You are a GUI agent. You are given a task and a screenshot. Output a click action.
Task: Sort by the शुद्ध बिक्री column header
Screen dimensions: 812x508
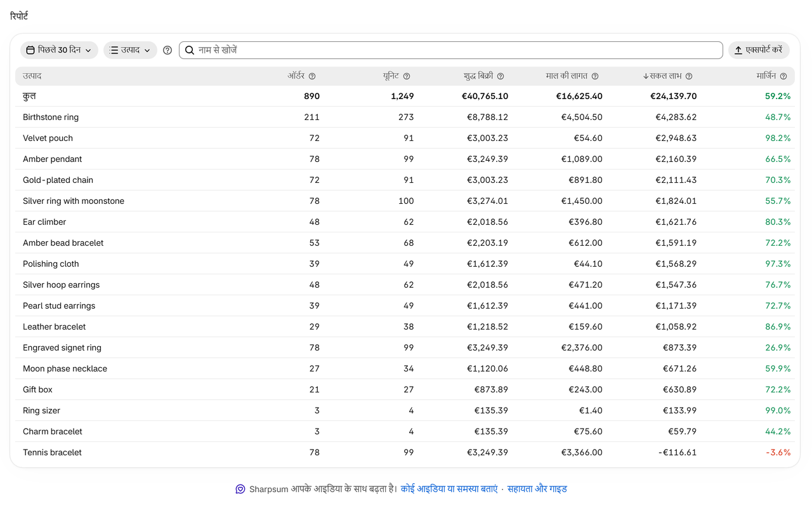pos(478,76)
